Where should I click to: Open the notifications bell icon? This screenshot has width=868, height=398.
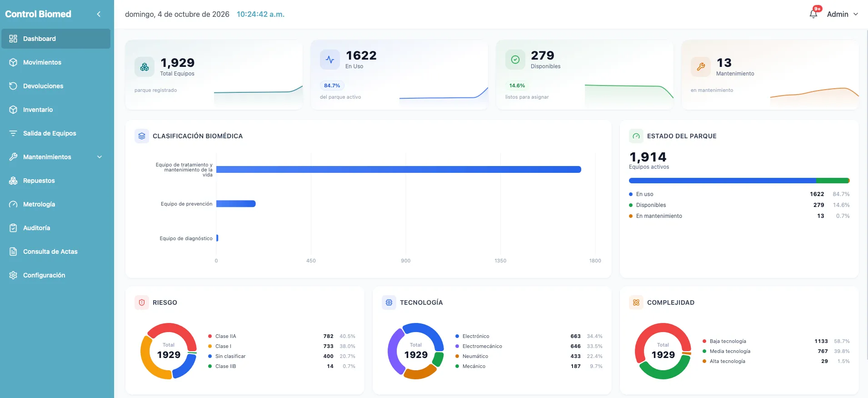(813, 14)
